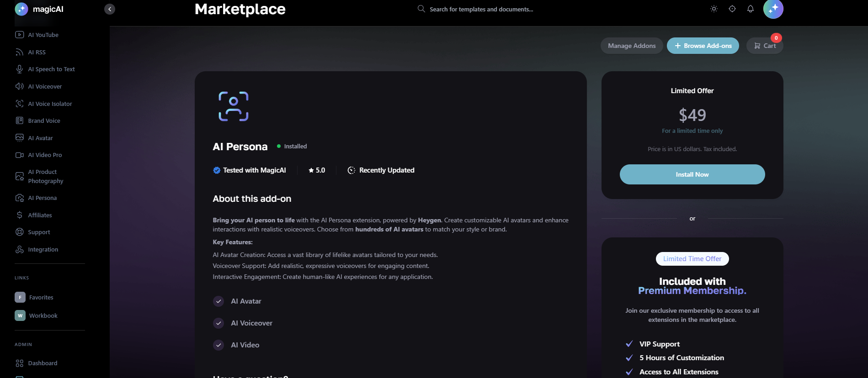Go to Dashboard in the admin menu
This screenshot has height=378, width=868.
click(43, 363)
